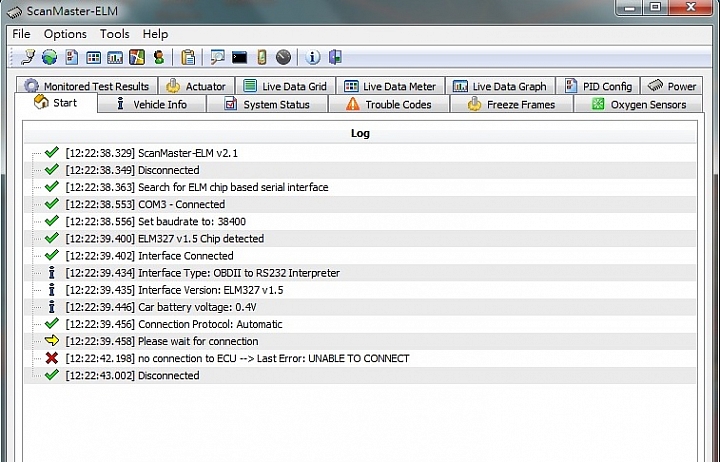
Task: Click the bar chart toolbar icon
Action: coord(115,57)
